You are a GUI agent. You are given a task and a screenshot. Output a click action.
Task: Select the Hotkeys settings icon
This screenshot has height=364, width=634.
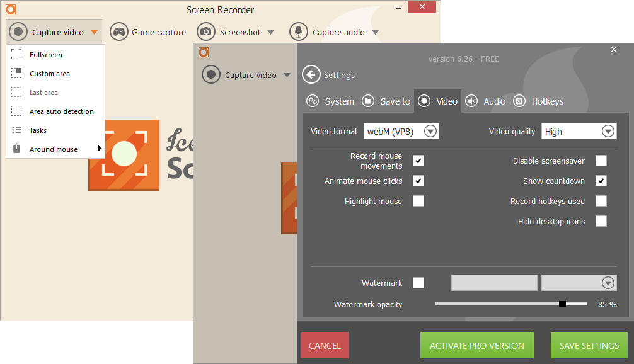[519, 101]
